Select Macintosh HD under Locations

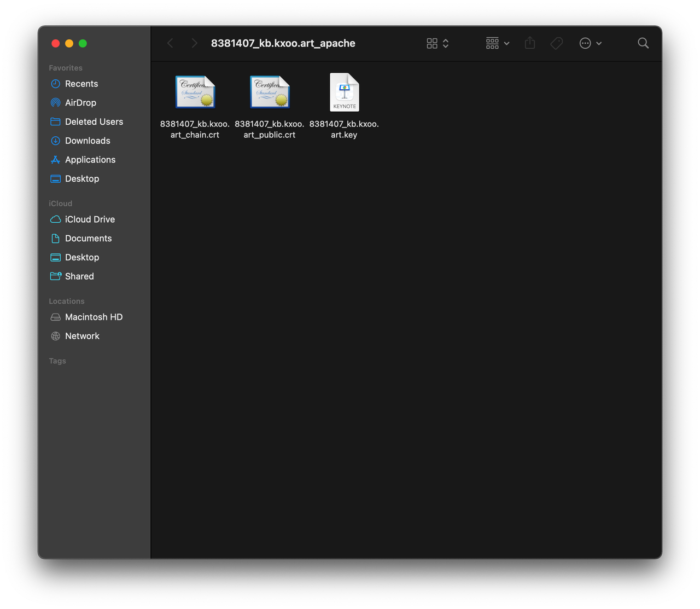(x=94, y=317)
